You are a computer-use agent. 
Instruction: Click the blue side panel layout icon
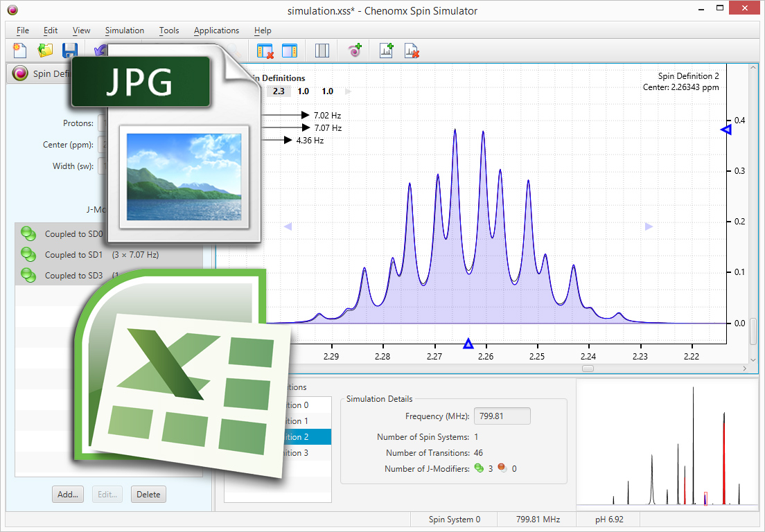pyautogui.click(x=290, y=51)
